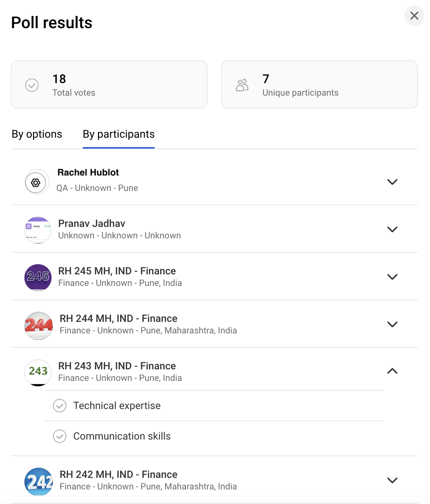Image resolution: width=430 pixels, height=504 pixels.
Task: Click the blue 242 avatar
Action: coord(39,482)
